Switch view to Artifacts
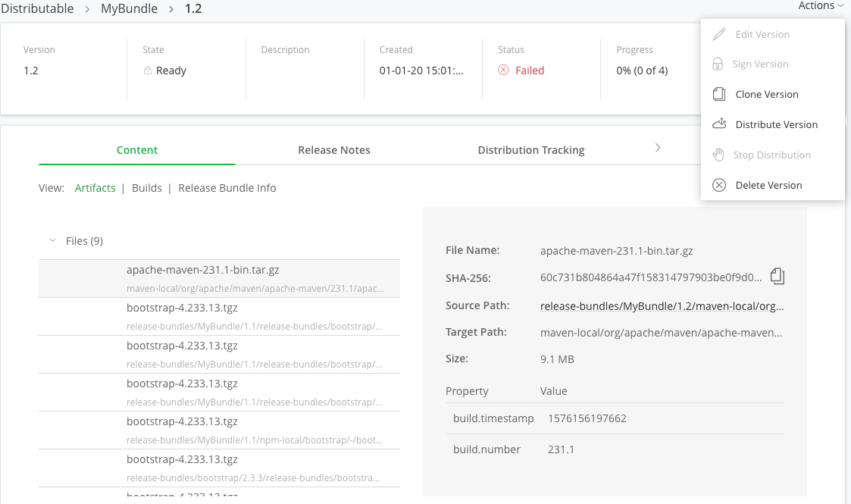This screenshot has height=504, width=851. click(x=95, y=188)
